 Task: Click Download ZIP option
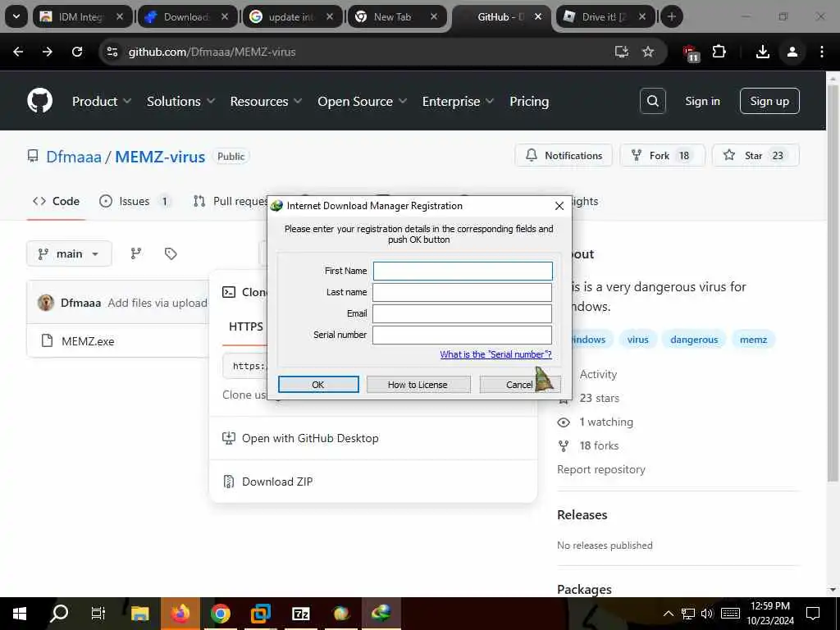click(x=277, y=482)
